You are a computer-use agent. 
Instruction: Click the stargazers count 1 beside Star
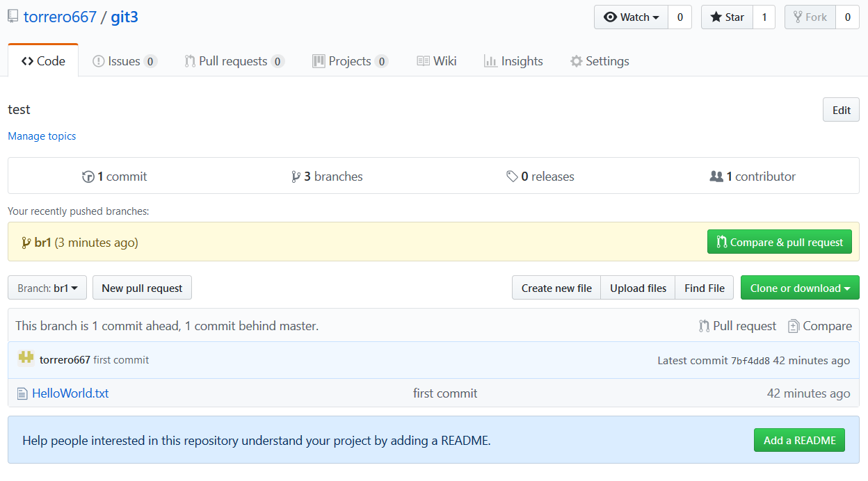pos(764,17)
